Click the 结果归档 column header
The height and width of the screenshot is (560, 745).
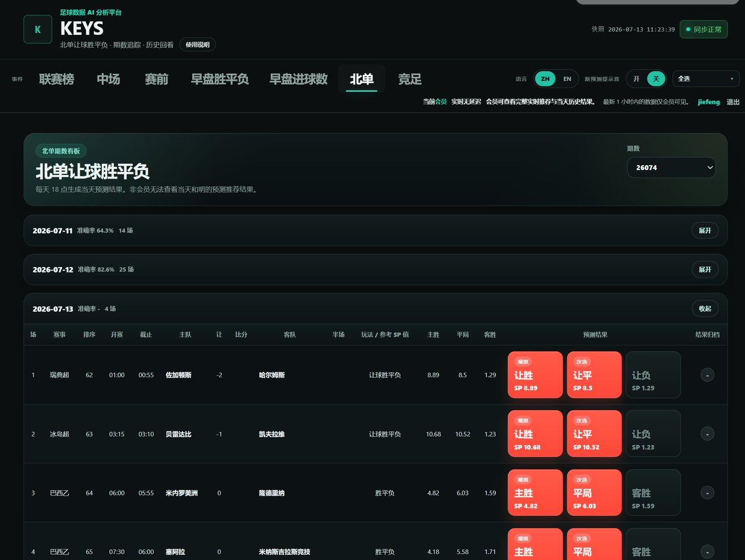707,335
